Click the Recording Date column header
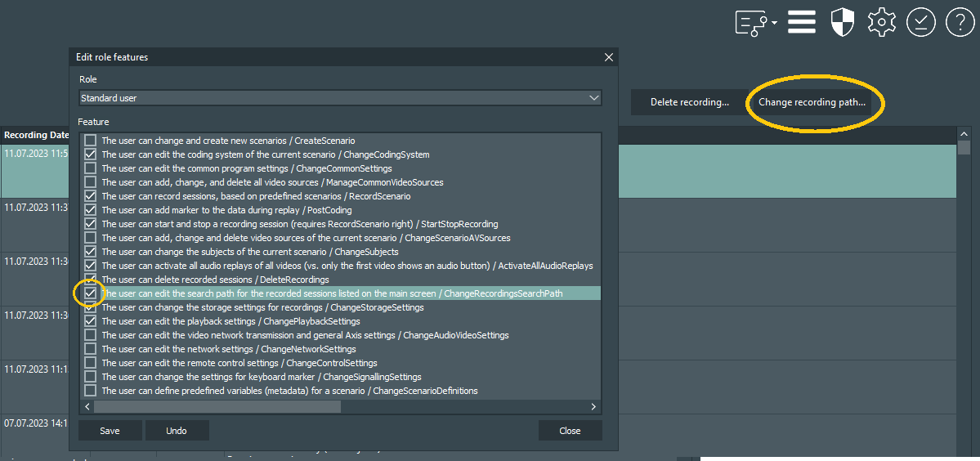980x461 pixels. click(35, 135)
